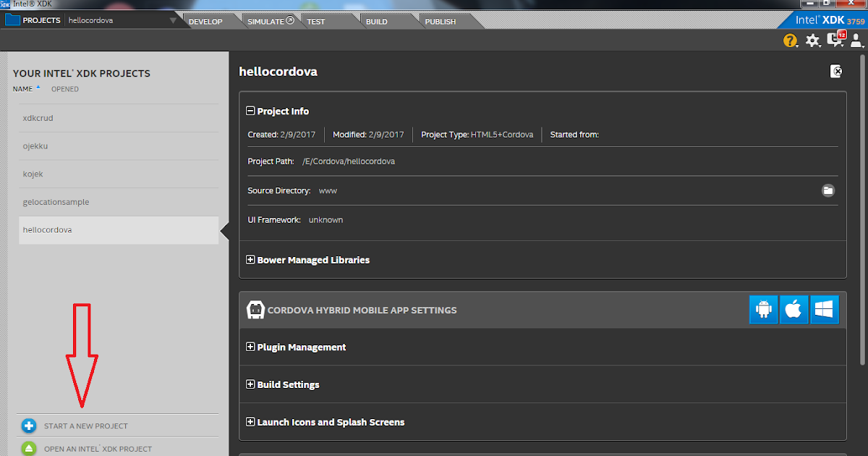Viewport: 868px width, 456px height.
Task: Close the hellocordova project via X icon
Action: click(x=837, y=71)
